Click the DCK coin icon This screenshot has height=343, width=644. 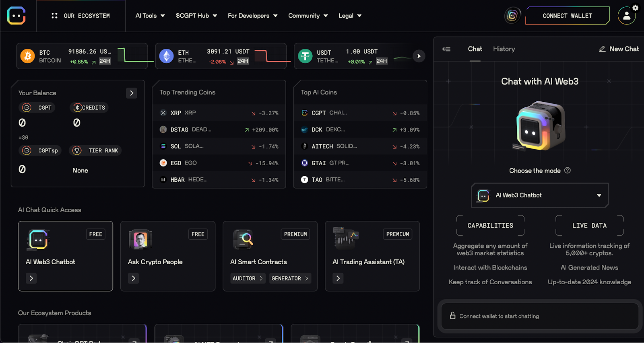[x=304, y=129]
